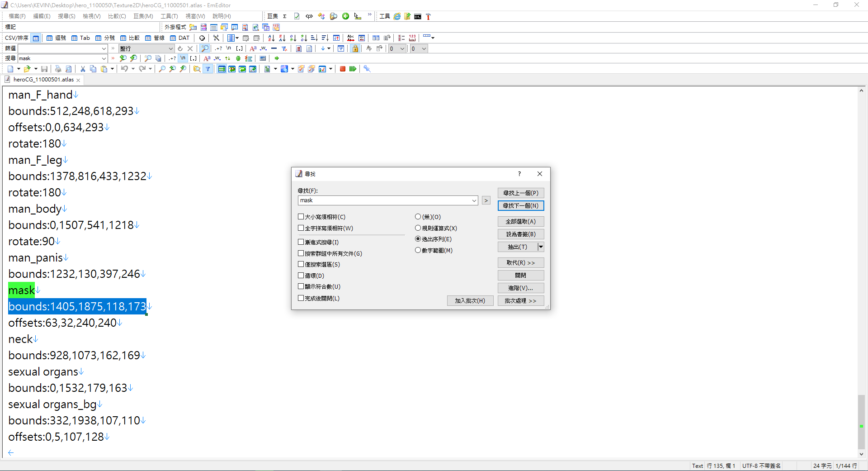
Task: Tick the 完成後關閉 checkbox
Action: (x=301, y=298)
